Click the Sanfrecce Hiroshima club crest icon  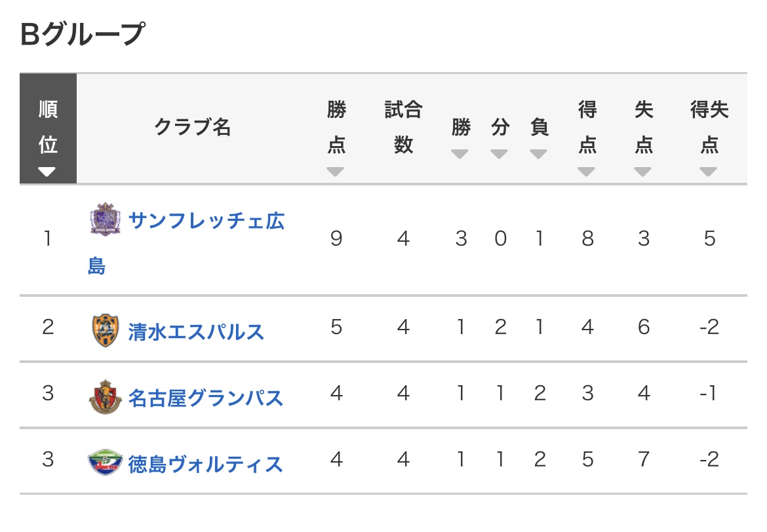pyautogui.click(x=106, y=219)
